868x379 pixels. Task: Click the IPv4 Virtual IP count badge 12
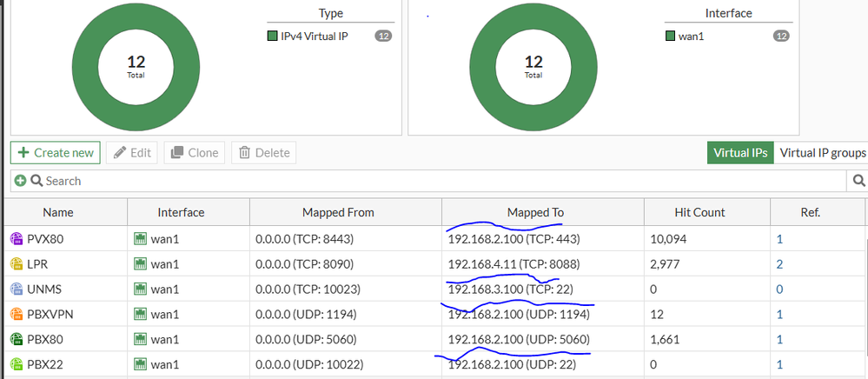[x=383, y=36]
